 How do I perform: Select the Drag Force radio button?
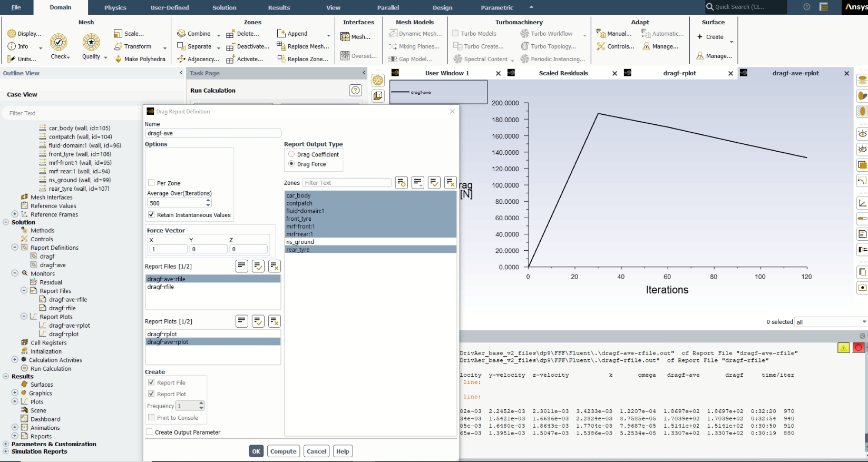click(291, 164)
